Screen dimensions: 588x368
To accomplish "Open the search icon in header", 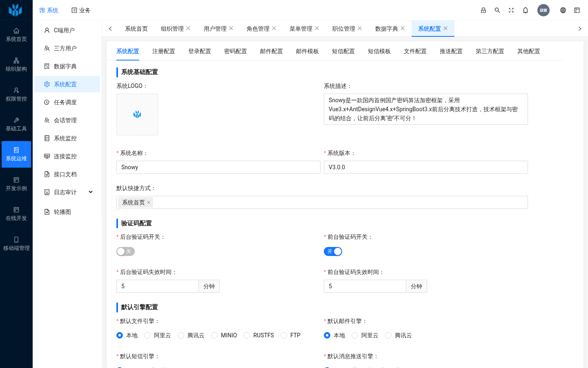I will (x=497, y=10).
